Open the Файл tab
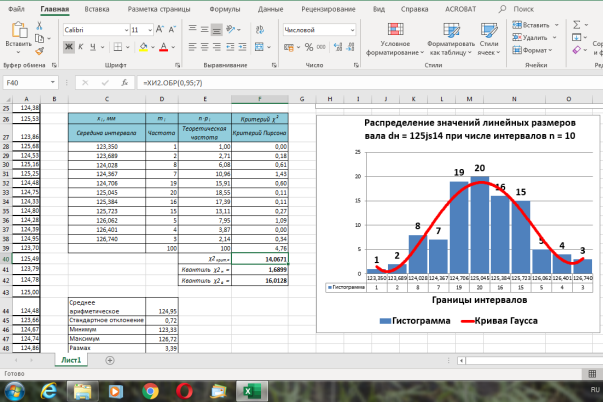Screen dimensions: 603x402 pyautogui.click(x=16, y=9)
